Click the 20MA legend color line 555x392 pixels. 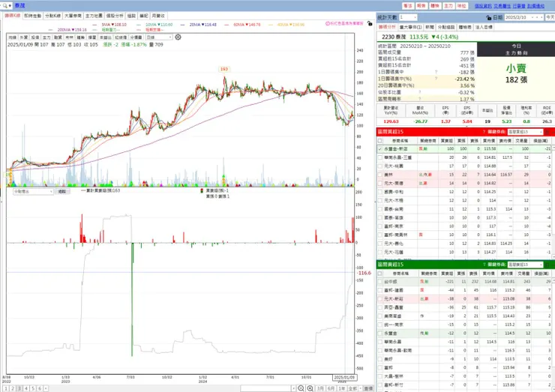coord(182,25)
